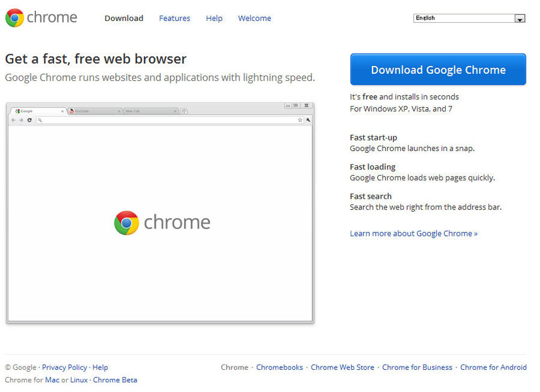Open the Chrome Beta footer link
540x392 pixels.
115,380
